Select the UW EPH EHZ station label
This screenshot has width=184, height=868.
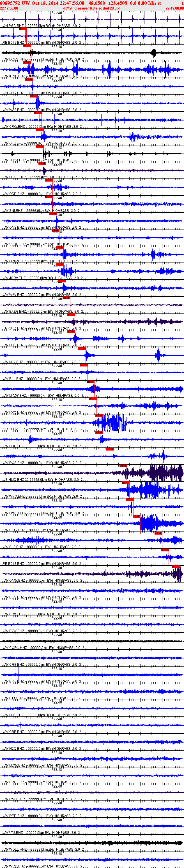[42, 682]
